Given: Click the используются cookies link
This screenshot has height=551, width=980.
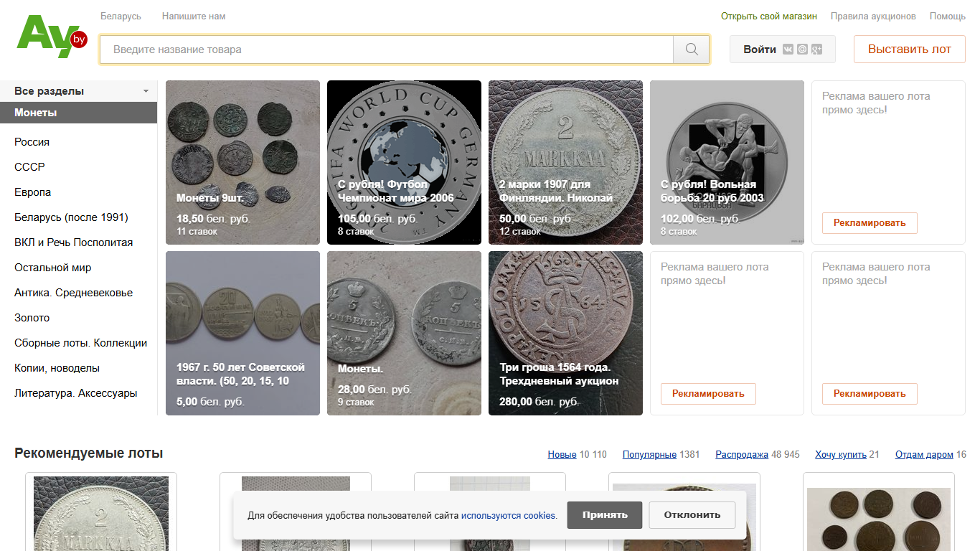Looking at the screenshot, I should [509, 515].
